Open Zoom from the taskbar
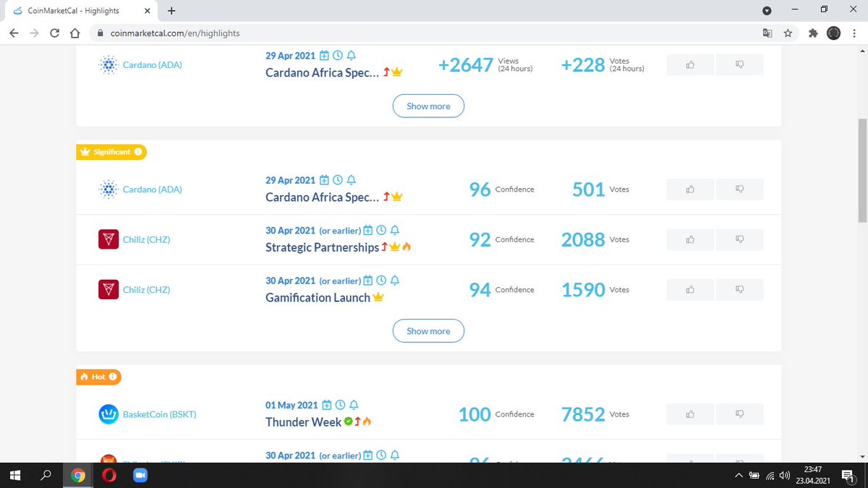This screenshot has width=868, height=488. click(140, 475)
